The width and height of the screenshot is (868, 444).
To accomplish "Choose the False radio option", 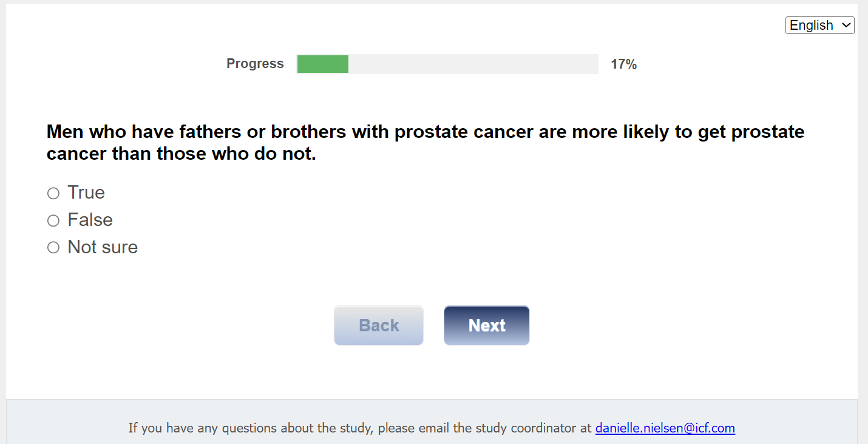I will (x=53, y=220).
